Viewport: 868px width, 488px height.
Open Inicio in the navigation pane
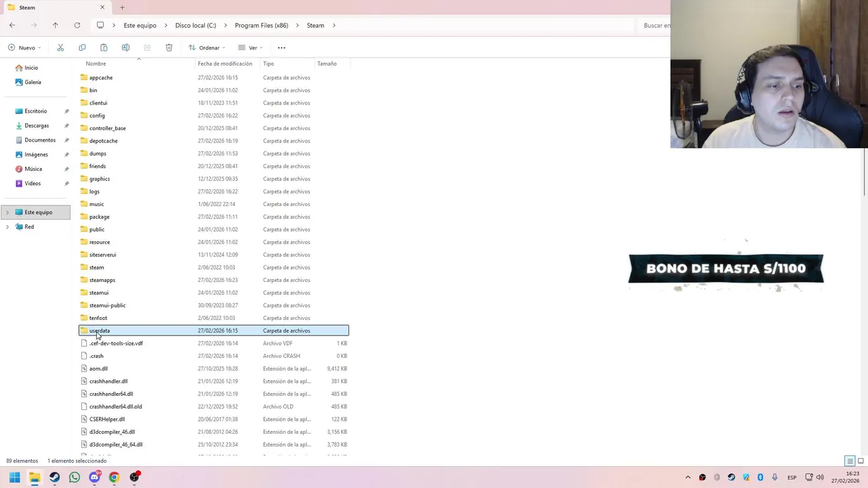(x=31, y=68)
